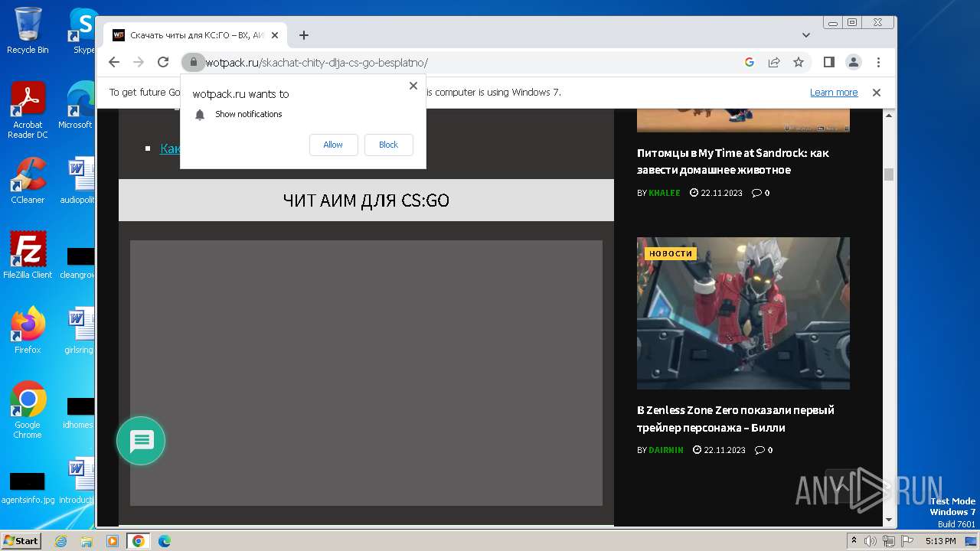The image size is (980, 551).
Task: Open Chrome's three-dot menu
Action: 878,62
